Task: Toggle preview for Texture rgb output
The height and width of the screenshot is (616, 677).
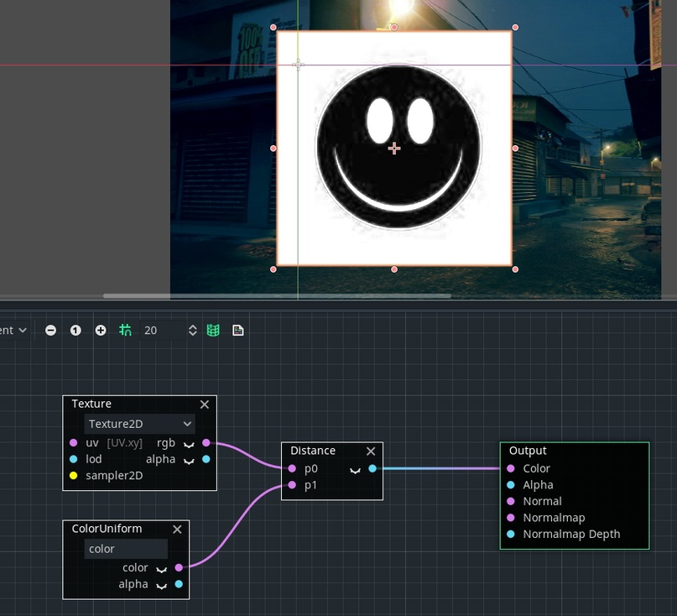Action: (x=189, y=443)
